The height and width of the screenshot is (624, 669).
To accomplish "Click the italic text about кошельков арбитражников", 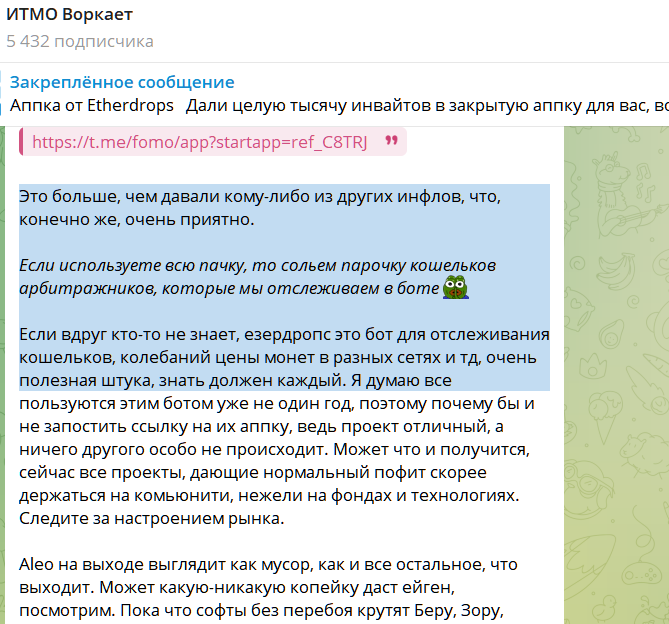I will click(257, 277).
